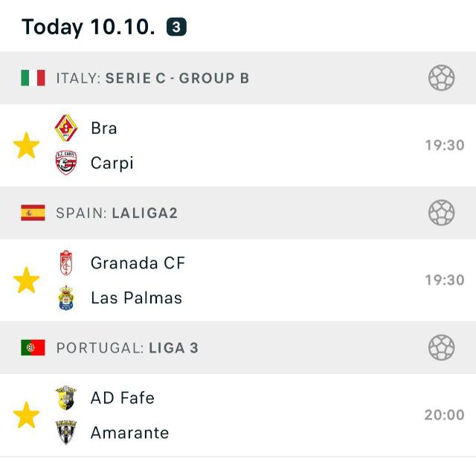Open the Italy Serie C - Group B league
Image resolution: width=476 pixels, height=476 pixels.
point(152,78)
